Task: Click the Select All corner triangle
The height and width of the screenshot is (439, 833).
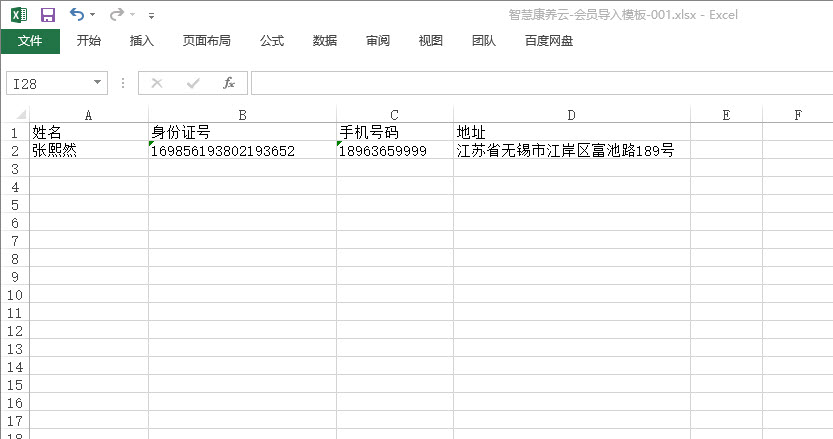Action: click(15, 115)
